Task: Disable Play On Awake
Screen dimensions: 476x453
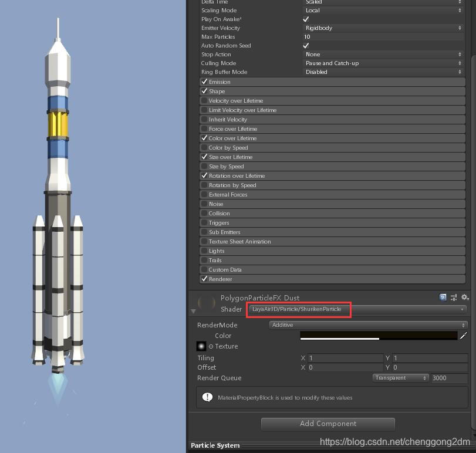Action: click(x=305, y=19)
